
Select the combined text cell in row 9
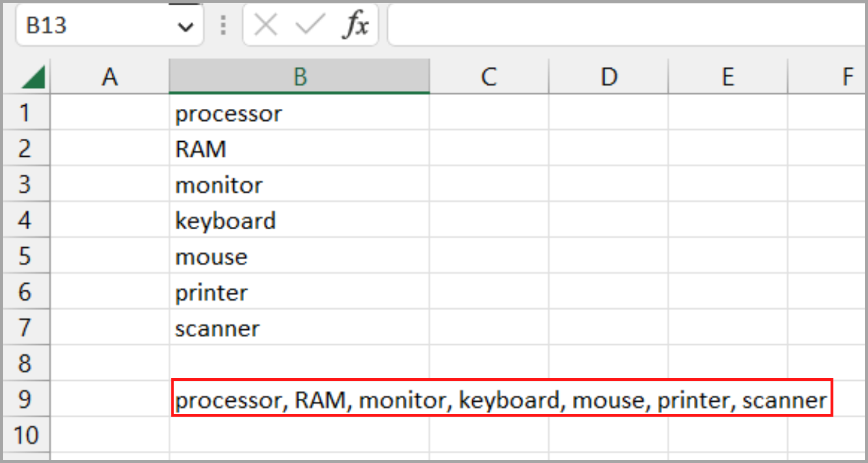click(x=299, y=399)
